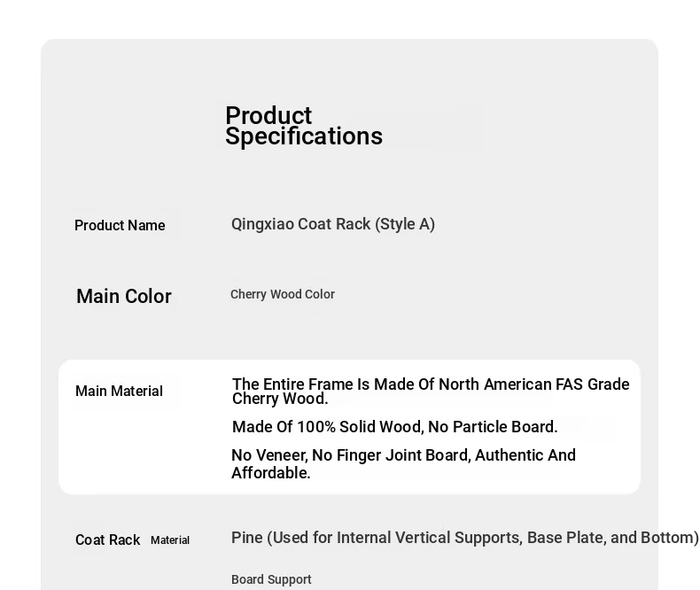Click the word "Pine" in coat rack material
This screenshot has width=700, height=590.
click(246, 538)
